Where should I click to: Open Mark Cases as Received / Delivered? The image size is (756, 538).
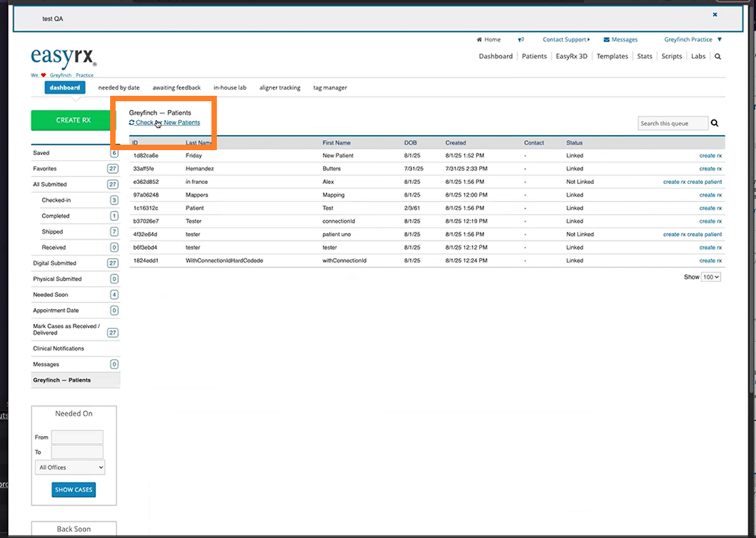(x=75, y=329)
